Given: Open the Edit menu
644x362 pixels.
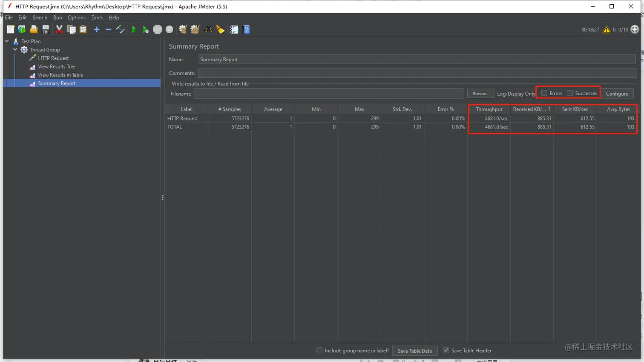Looking at the screenshot, I should coord(23,17).
